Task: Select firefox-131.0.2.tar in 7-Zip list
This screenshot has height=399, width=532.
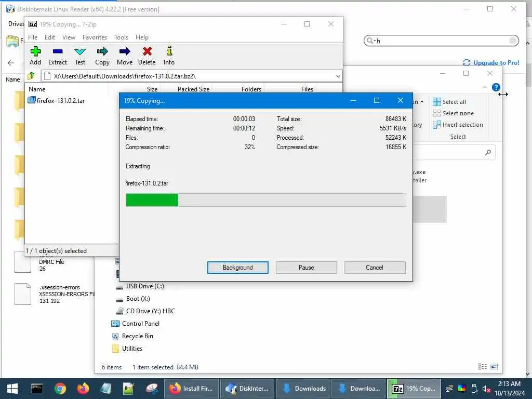Action: 57,101
